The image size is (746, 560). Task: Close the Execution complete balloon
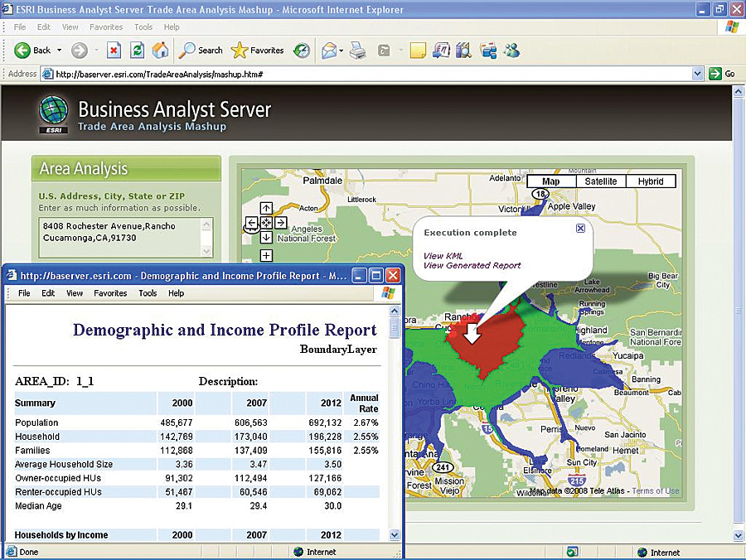pyautogui.click(x=580, y=228)
